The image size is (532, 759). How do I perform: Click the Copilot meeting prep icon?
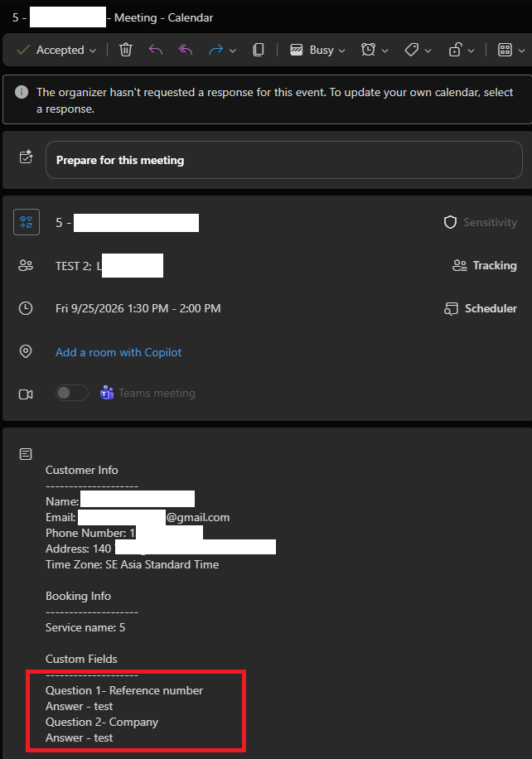point(27,157)
